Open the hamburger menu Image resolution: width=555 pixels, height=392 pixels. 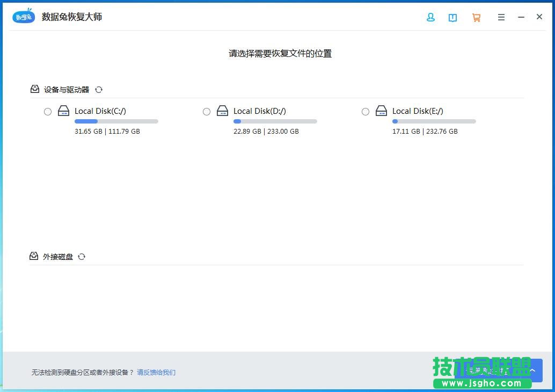501,17
